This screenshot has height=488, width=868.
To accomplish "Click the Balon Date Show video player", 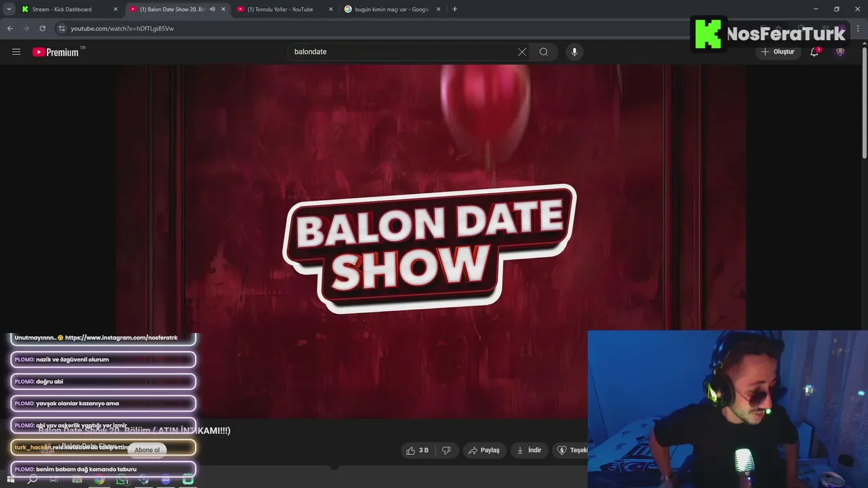I will click(430, 241).
